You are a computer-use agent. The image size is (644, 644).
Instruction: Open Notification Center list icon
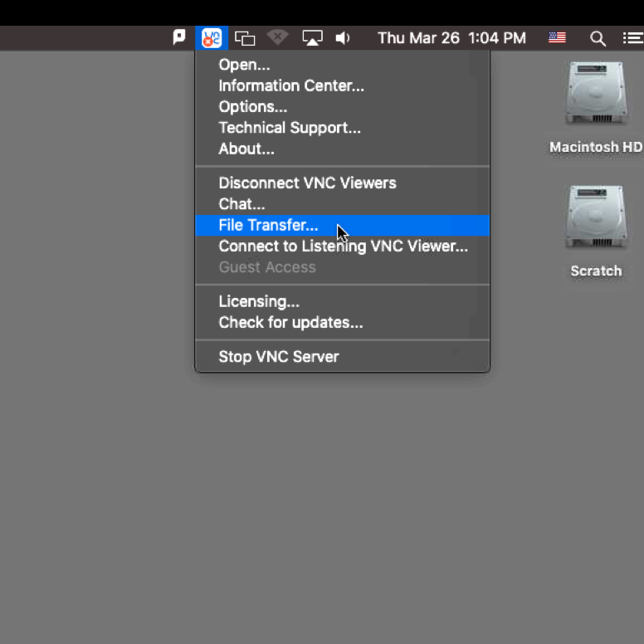coord(633,38)
